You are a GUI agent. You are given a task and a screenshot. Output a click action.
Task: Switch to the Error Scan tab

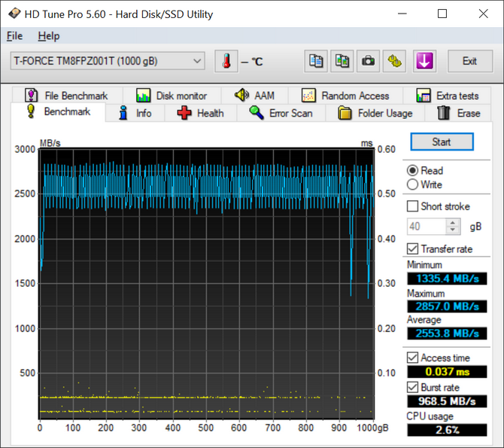point(281,114)
